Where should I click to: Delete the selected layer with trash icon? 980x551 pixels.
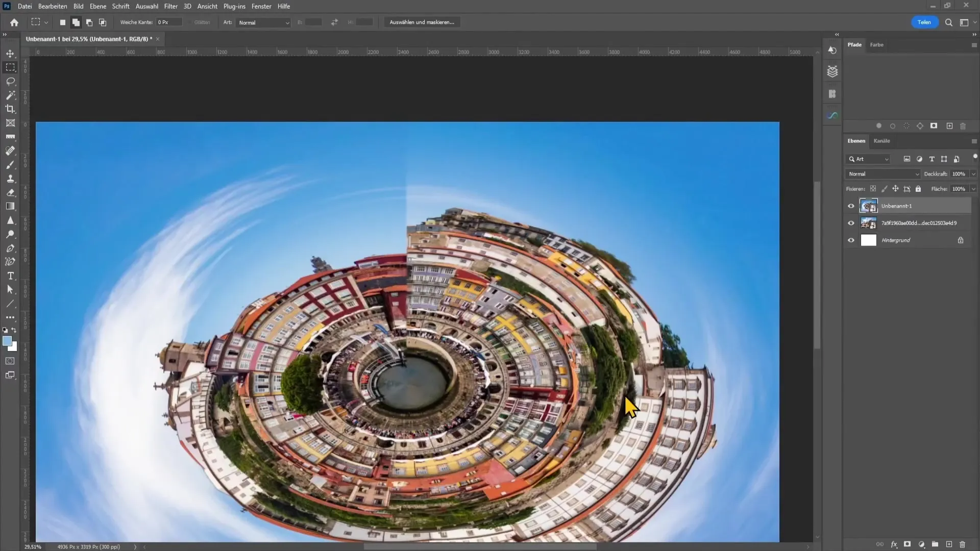[x=963, y=544]
